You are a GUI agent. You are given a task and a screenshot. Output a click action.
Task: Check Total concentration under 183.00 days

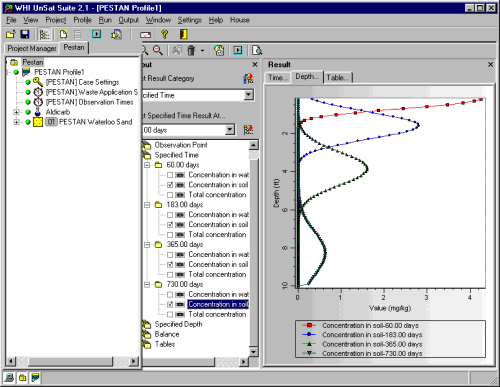point(170,235)
